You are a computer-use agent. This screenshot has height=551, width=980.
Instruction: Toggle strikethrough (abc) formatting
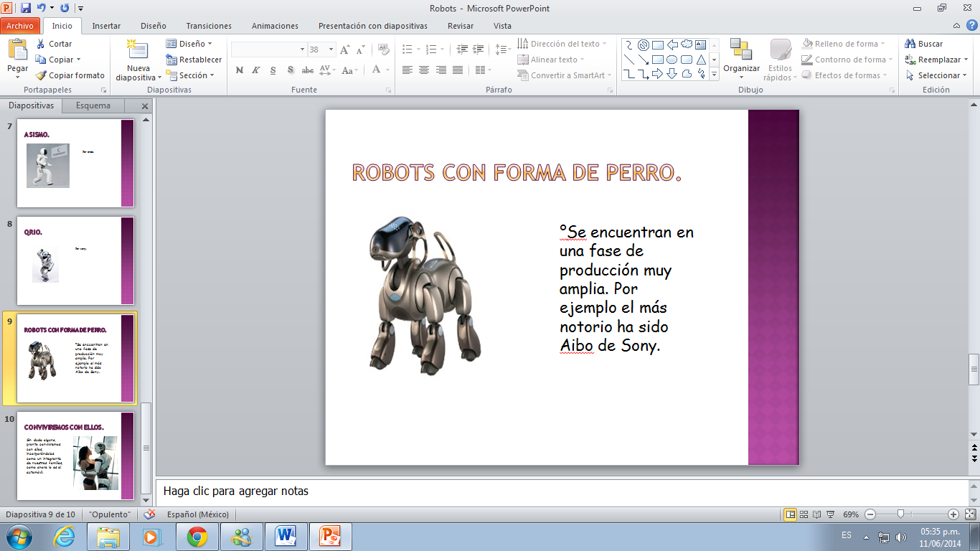click(x=307, y=70)
